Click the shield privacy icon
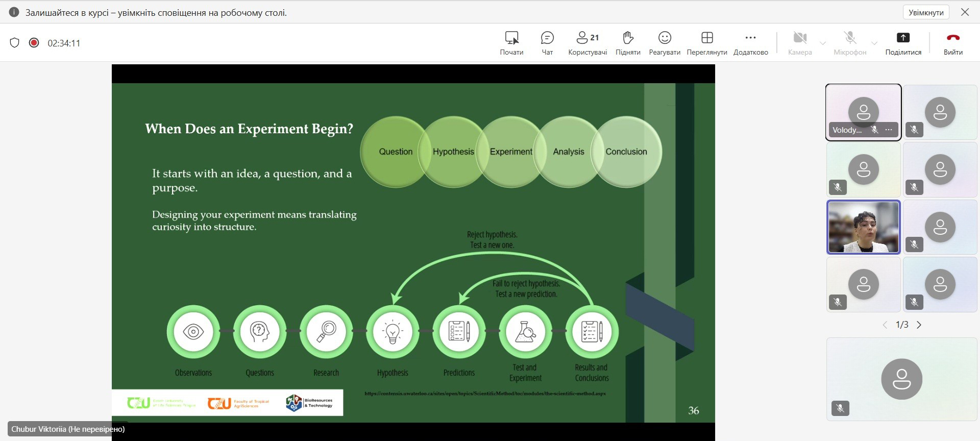 [15, 43]
